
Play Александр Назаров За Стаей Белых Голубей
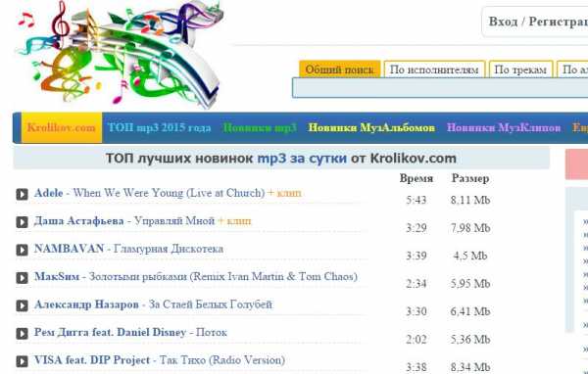(22, 305)
